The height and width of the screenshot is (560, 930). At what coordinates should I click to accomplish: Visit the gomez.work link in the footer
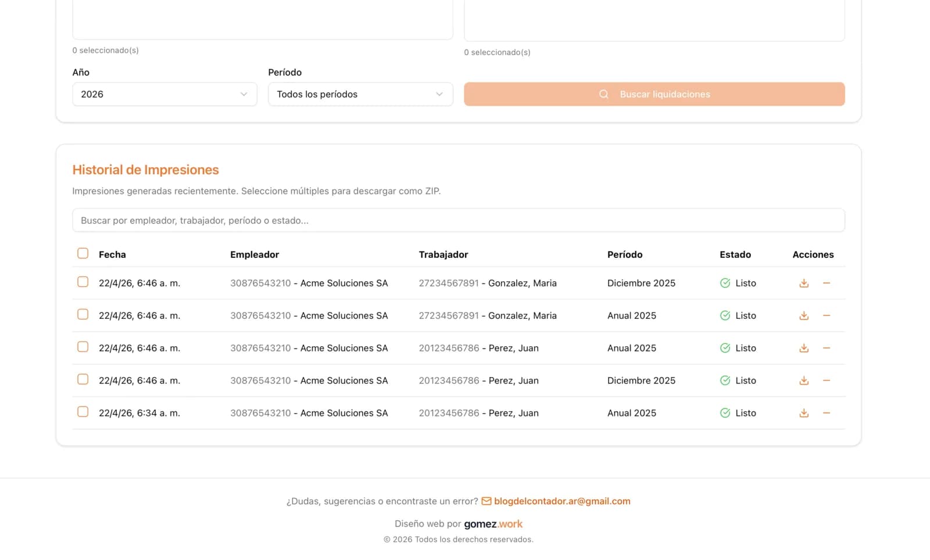[493, 524]
